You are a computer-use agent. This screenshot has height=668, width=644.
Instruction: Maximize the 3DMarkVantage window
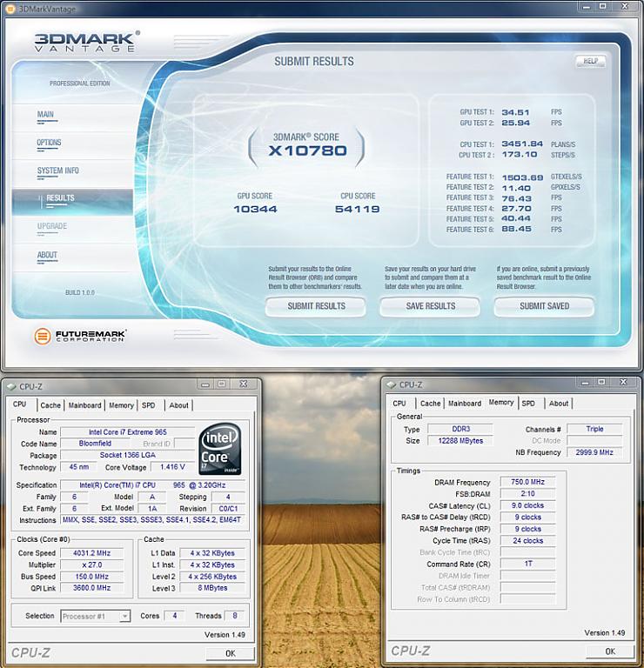pyautogui.click(x=602, y=6)
